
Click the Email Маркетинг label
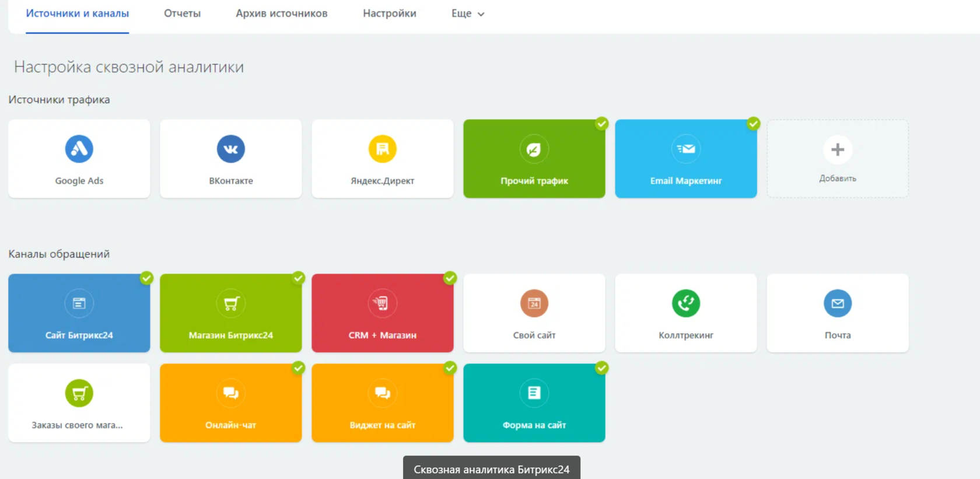(x=686, y=181)
